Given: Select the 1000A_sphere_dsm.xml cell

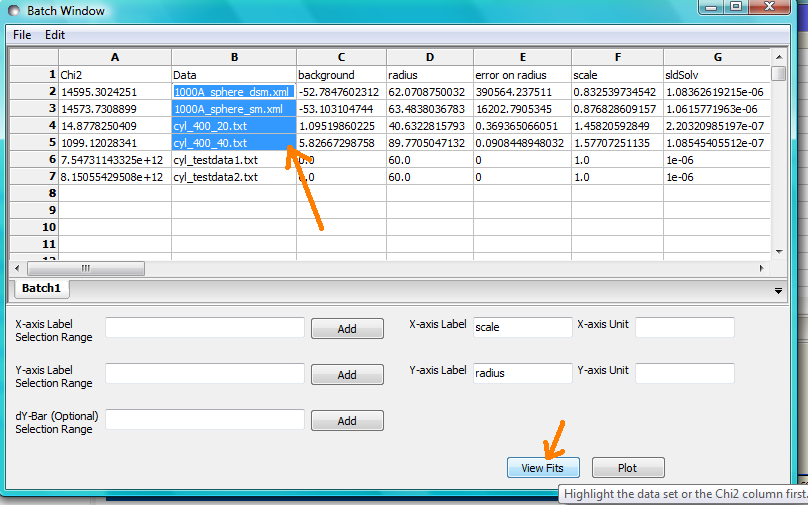Looking at the screenshot, I should coord(233,91).
